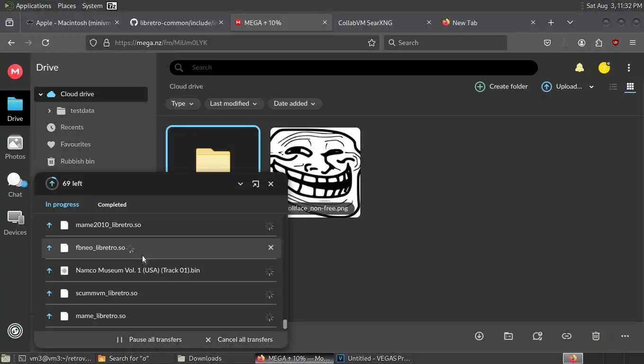The height and width of the screenshot is (364, 644).
Task: Open Recents in the sidebar
Action: click(x=72, y=127)
